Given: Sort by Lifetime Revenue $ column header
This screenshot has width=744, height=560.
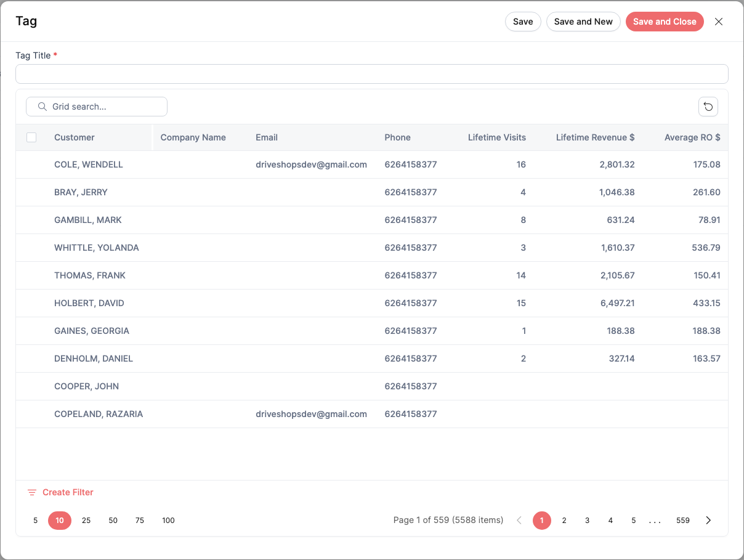Looking at the screenshot, I should point(595,137).
